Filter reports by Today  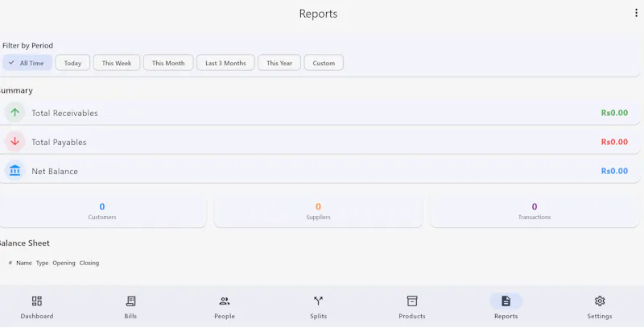pyautogui.click(x=72, y=63)
